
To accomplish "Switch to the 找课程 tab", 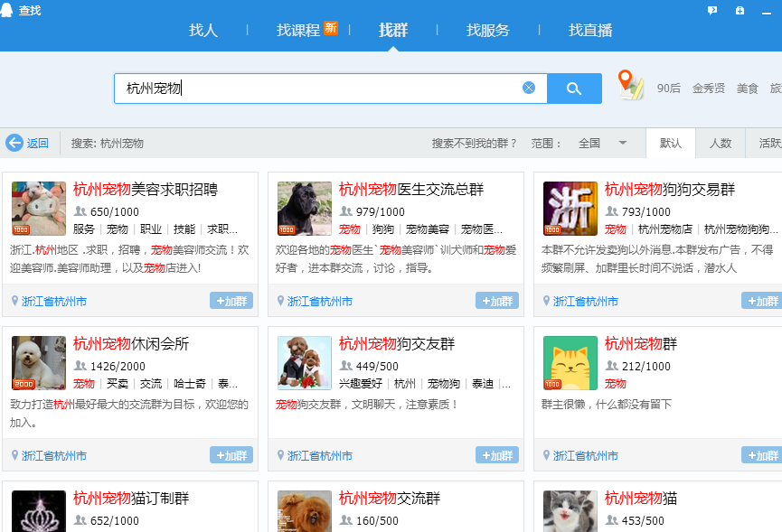I will (298, 30).
